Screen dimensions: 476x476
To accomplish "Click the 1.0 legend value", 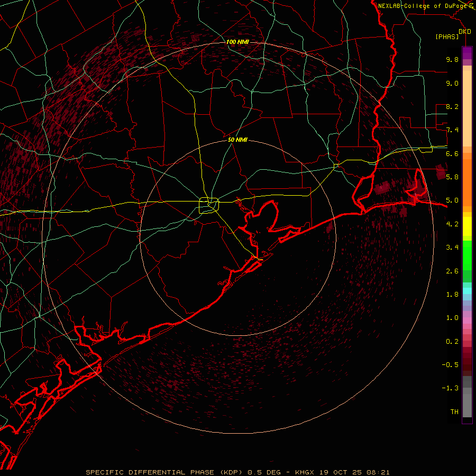I will click(452, 318).
